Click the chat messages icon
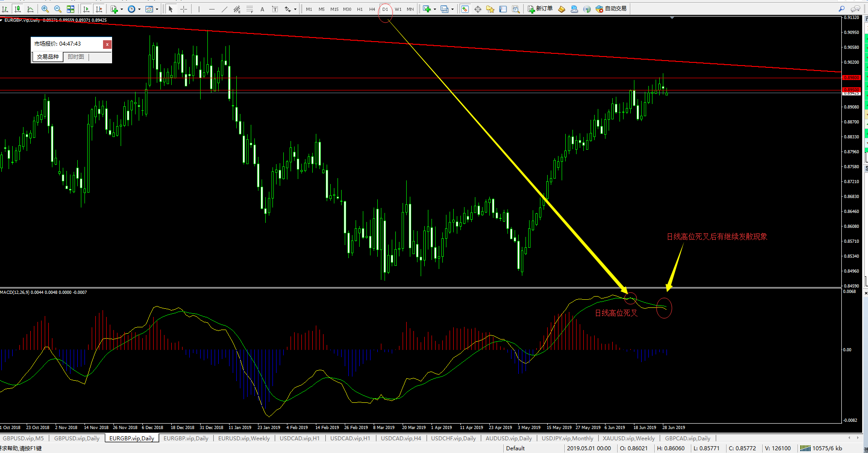Viewport: 868px width, 453px height. point(855,9)
